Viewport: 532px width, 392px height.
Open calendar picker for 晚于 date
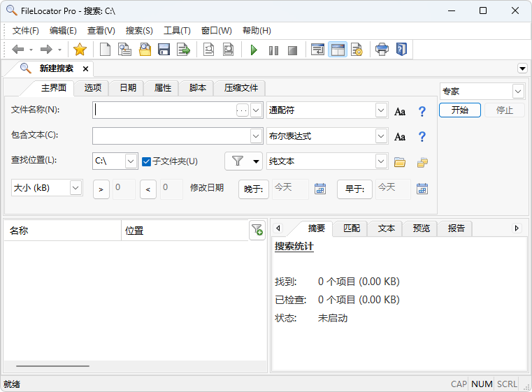tap(320, 189)
